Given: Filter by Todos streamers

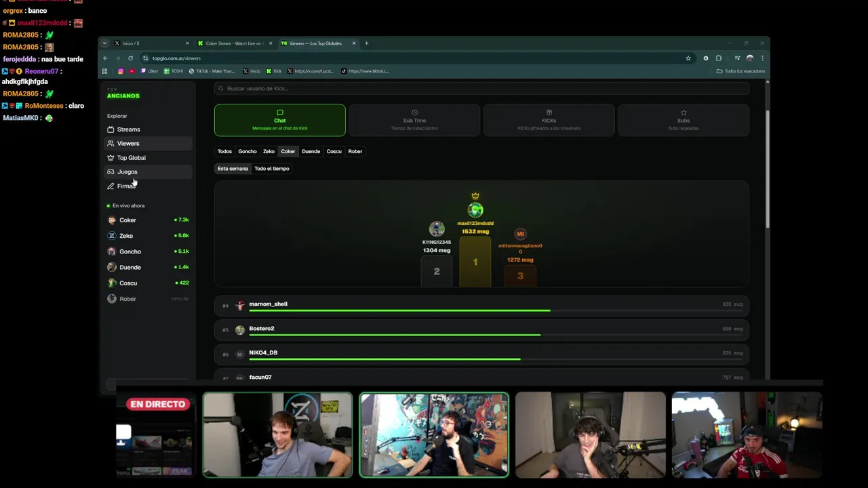Looking at the screenshot, I should [224, 152].
